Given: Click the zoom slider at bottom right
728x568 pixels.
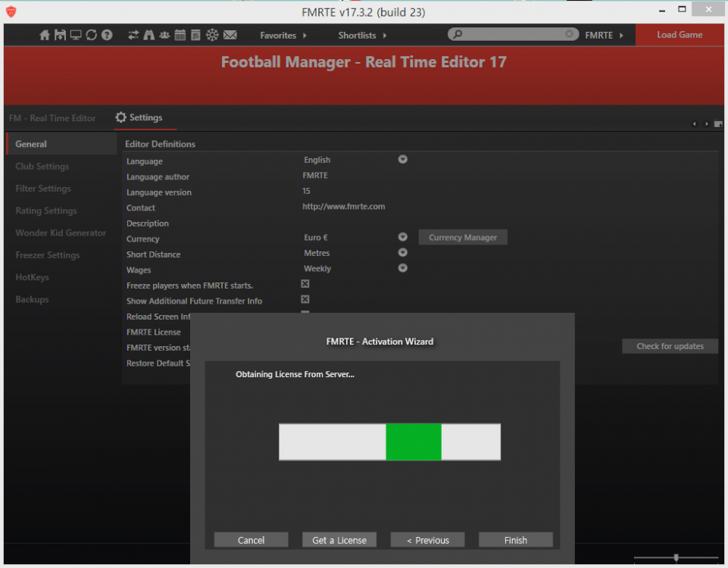Looking at the screenshot, I should pyautogui.click(x=676, y=558).
